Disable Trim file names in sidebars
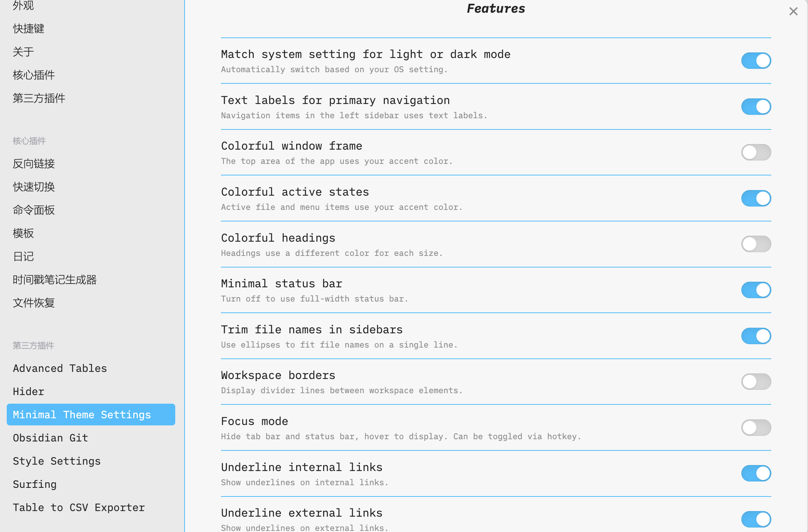Screen dimensions: 808x532 tap(756, 336)
